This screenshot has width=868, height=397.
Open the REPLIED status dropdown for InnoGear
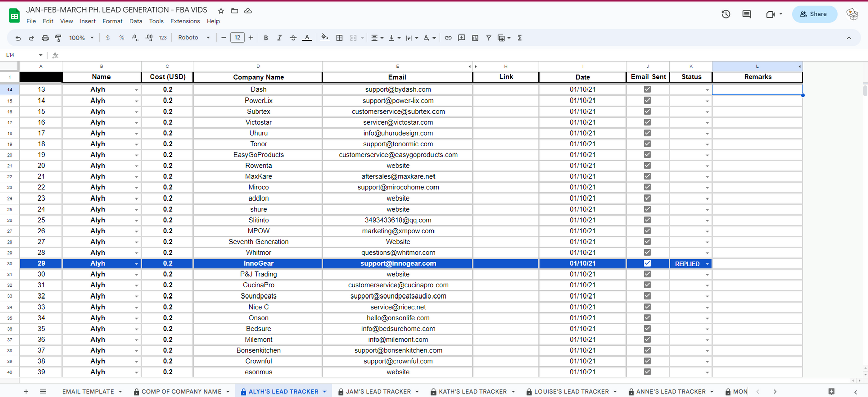click(707, 264)
